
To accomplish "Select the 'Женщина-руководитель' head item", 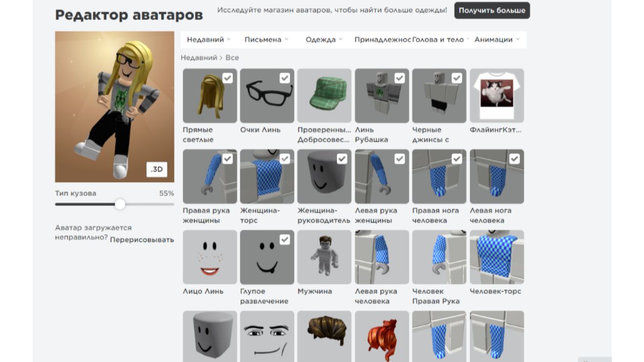I will [x=325, y=176].
